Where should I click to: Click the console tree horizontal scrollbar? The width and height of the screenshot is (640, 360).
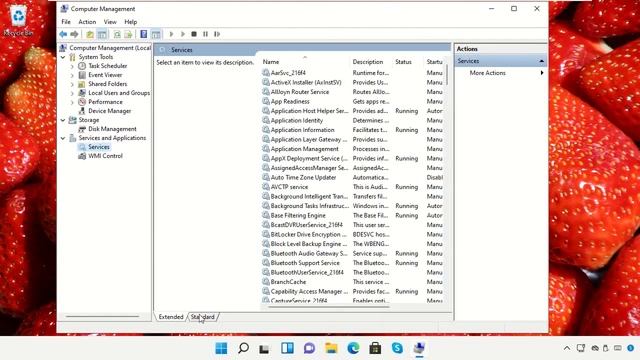point(103,316)
